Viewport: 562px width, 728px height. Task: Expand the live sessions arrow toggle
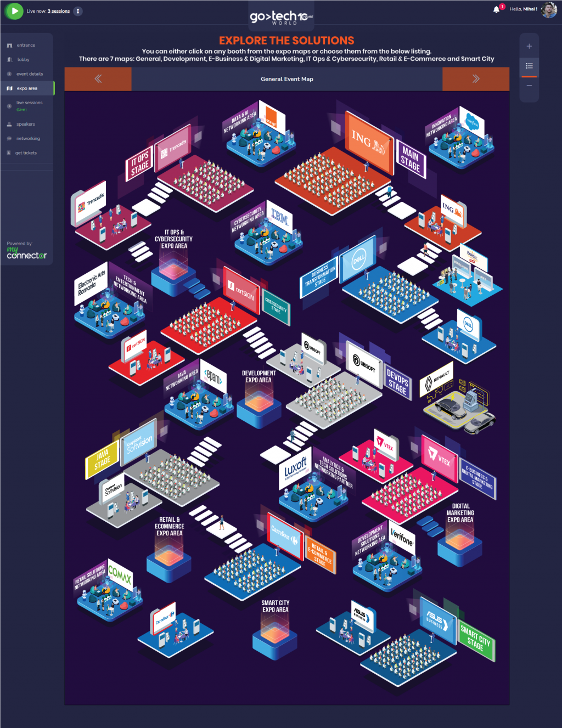pyautogui.click(x=78, y=11)
